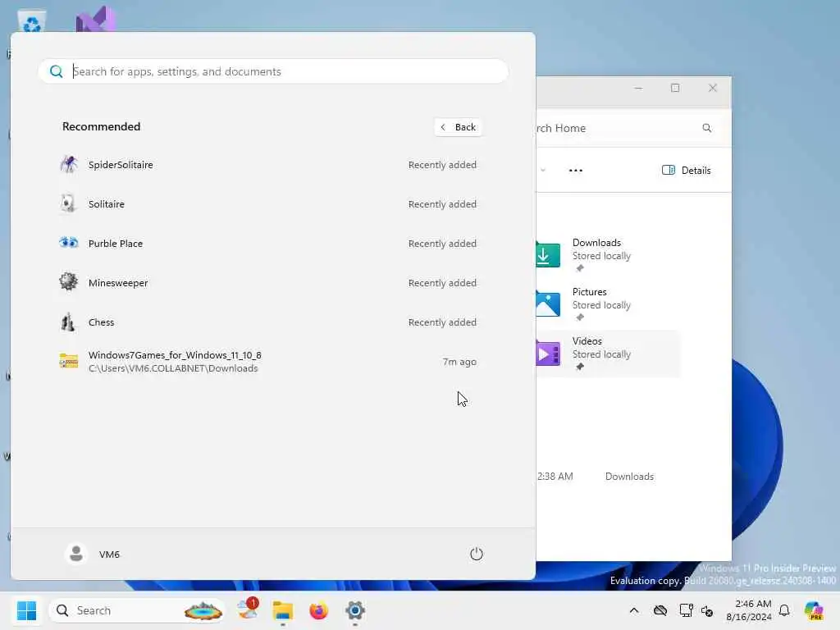Click the cloud sync off tray icon
Viewport: 840px width, 630px height.
click(660, 610)
